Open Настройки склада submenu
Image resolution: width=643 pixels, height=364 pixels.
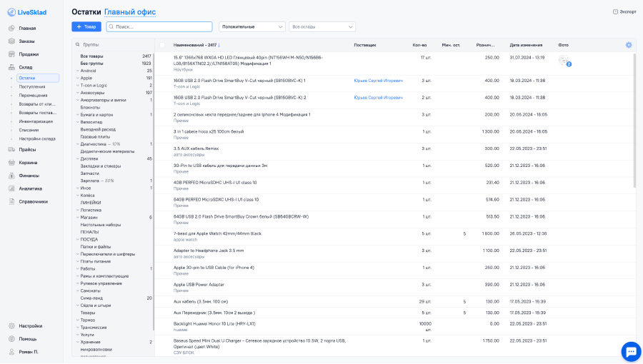[37, 138]
